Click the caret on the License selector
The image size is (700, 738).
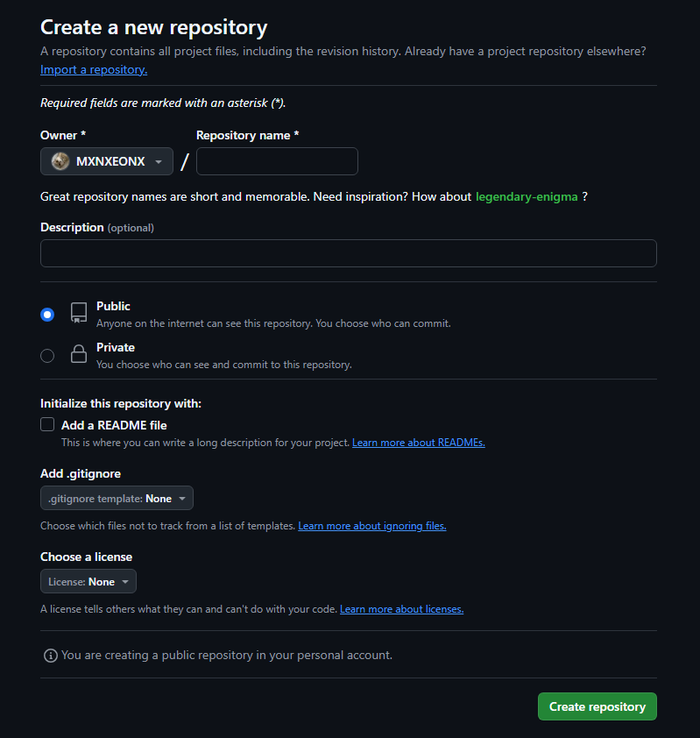[x=126, y=580]
